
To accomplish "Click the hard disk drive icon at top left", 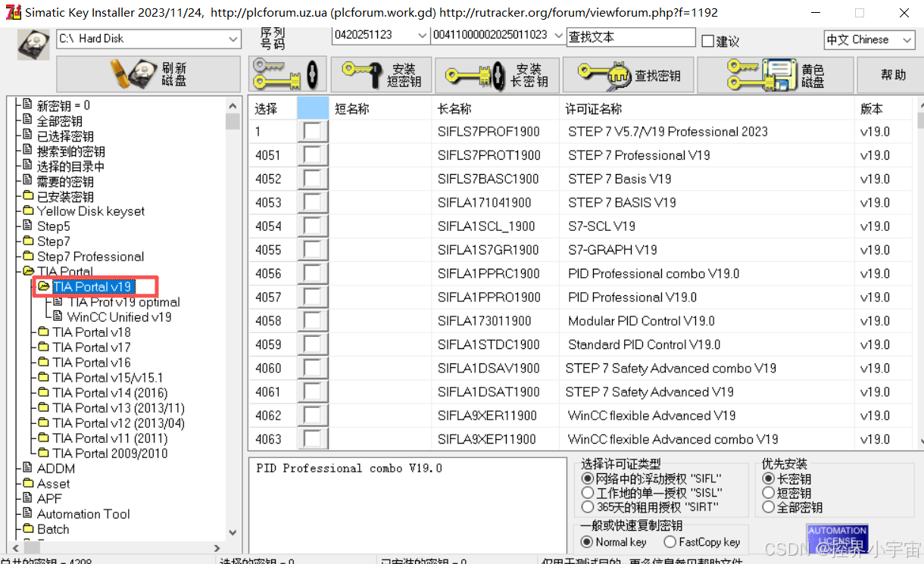I will (33, 45).
